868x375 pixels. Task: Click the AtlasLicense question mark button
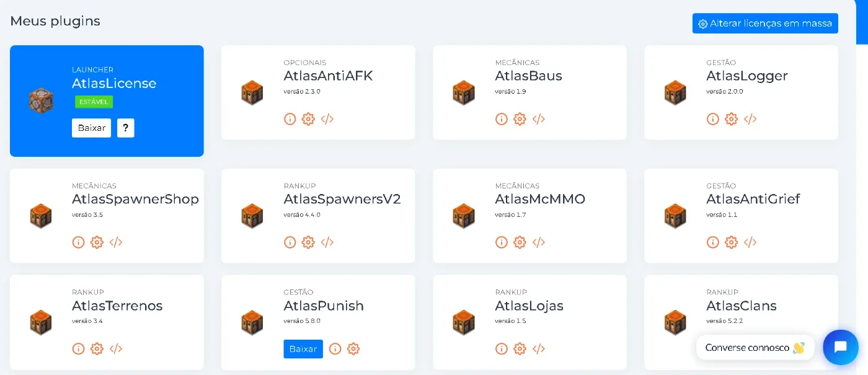[x=126, y=128]
